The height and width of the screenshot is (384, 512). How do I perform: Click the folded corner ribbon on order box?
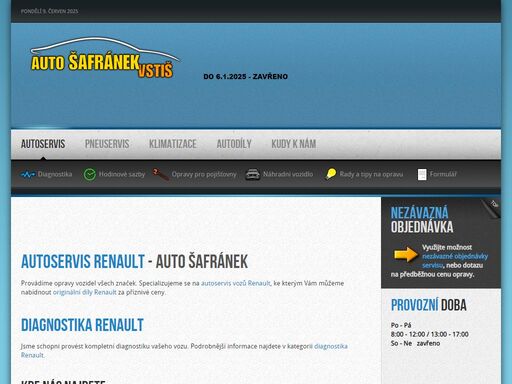(x=491, y=208)
